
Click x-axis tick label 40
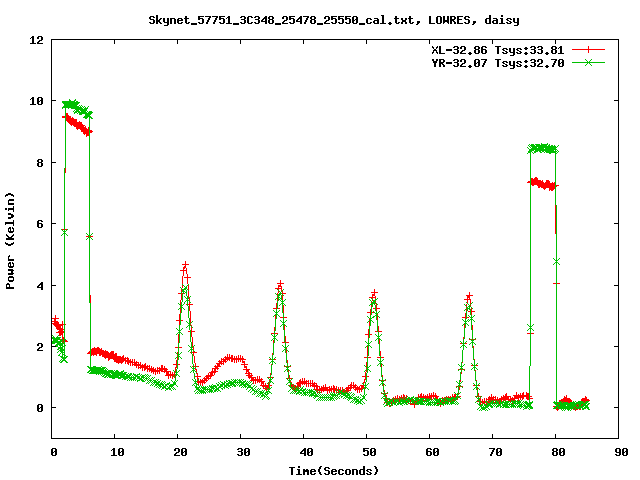tap(306, 452)
